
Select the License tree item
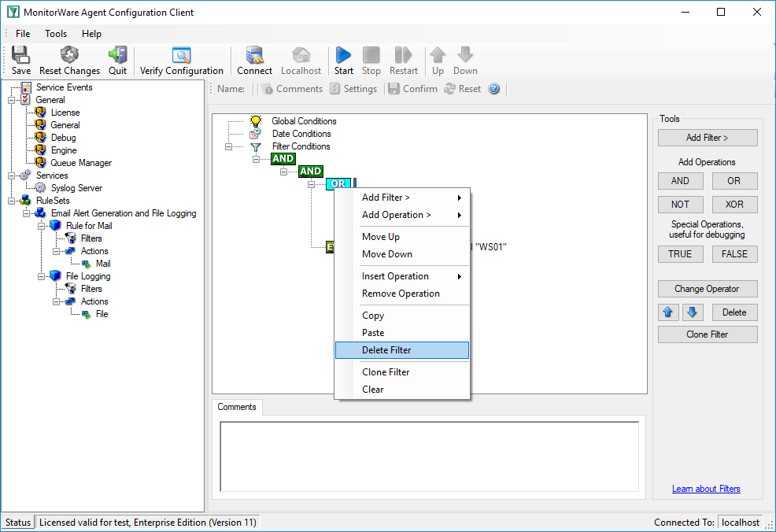65,113
